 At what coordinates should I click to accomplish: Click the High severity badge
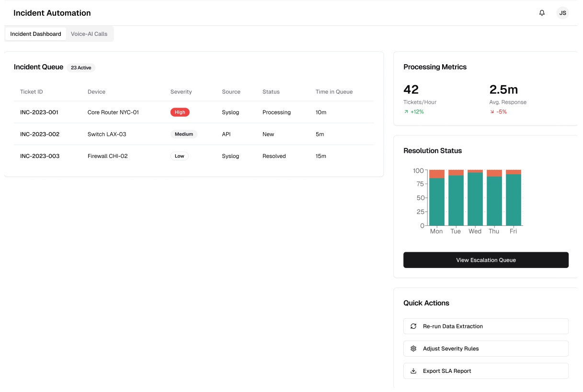pos(180,112)
